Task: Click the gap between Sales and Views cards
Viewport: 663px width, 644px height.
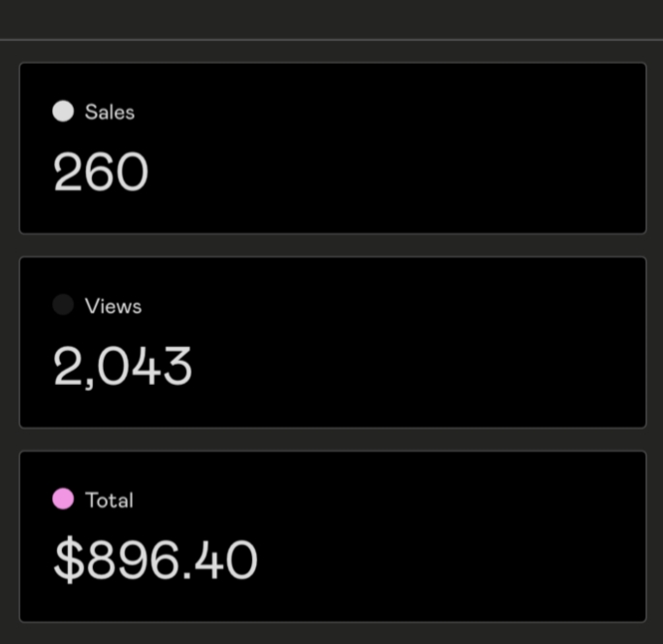Action: (x=332, y=245)
